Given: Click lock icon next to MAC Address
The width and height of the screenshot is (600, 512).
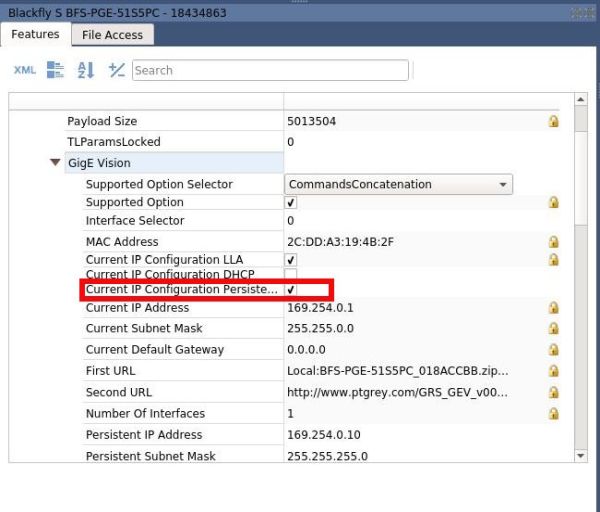Looking at the screenshot, I should [x=553, y=241].
